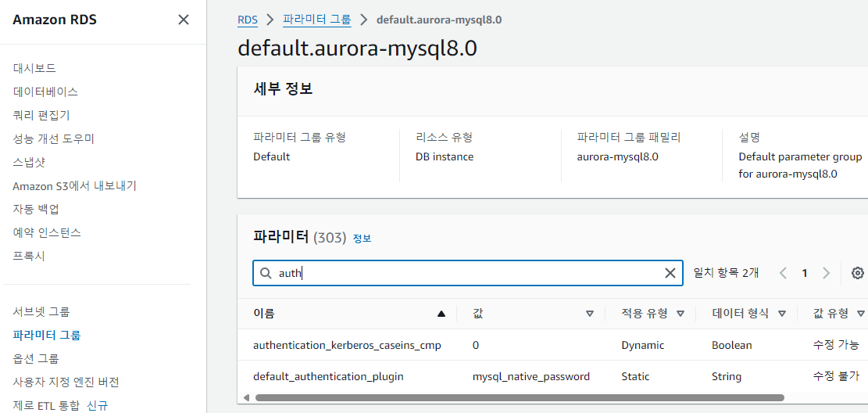Image resolution: width=868 pixels, height=413 pixels.
Task: Open 자동 백업 page
Action: coord(36,209)
